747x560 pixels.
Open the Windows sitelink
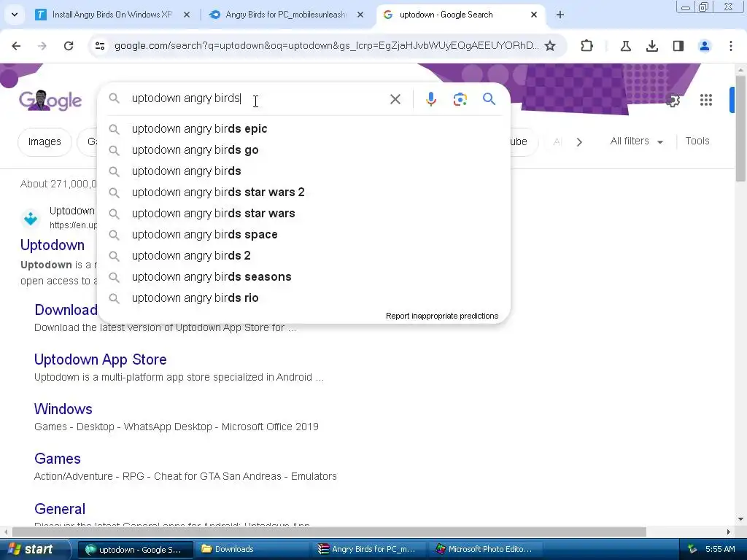(63, 409)
